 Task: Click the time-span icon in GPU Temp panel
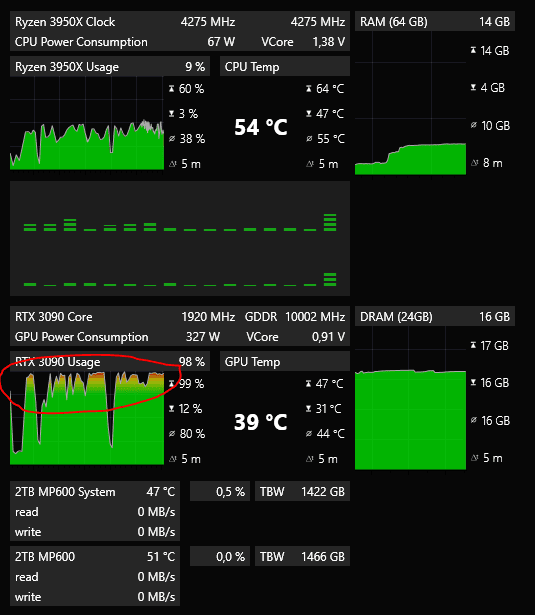(x=309, y=459)
